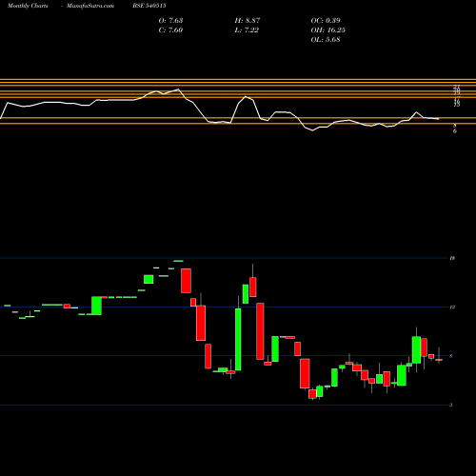Select the close value 'C: 7.60'
476x476 pixels.
click(170, 30)
